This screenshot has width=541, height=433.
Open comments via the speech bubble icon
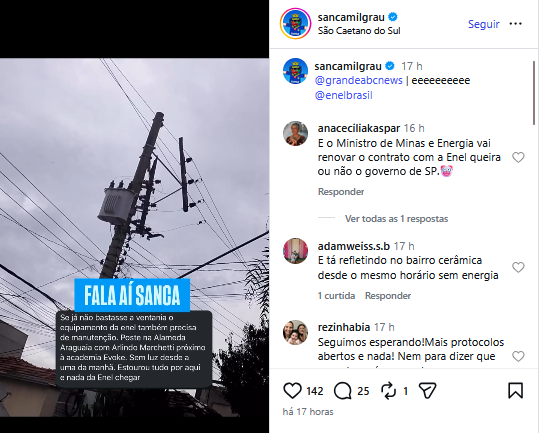click(342, 391)
